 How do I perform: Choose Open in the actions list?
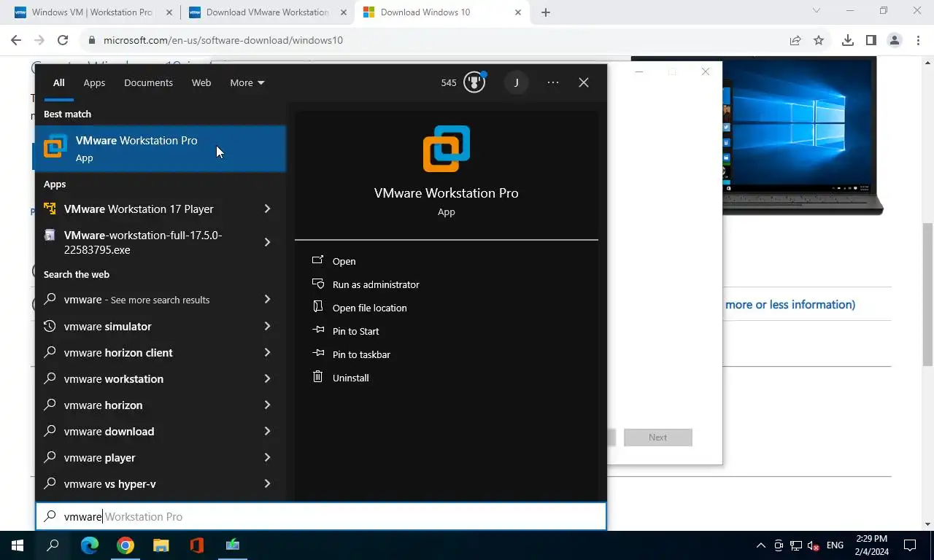point(344,261)
